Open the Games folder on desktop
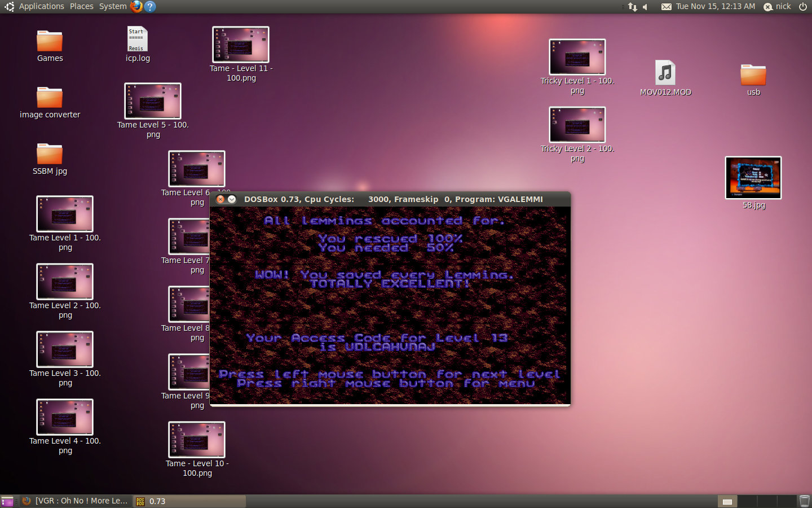The height and width of the screenshot is (508, 812). pyautogui.click(x=50, y=42)
